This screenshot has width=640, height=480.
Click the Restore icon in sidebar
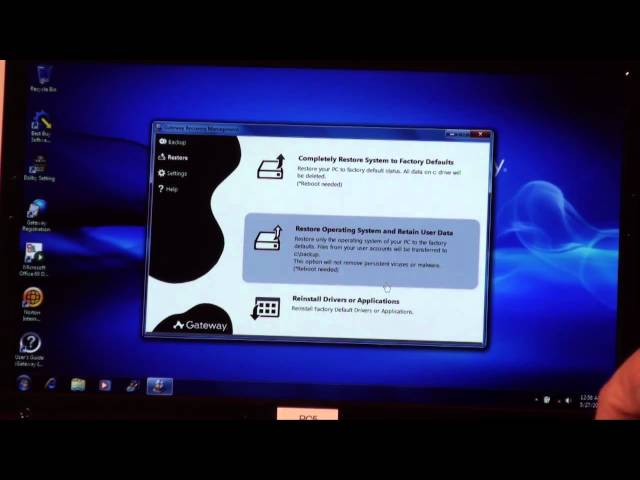tap(162, 157)
